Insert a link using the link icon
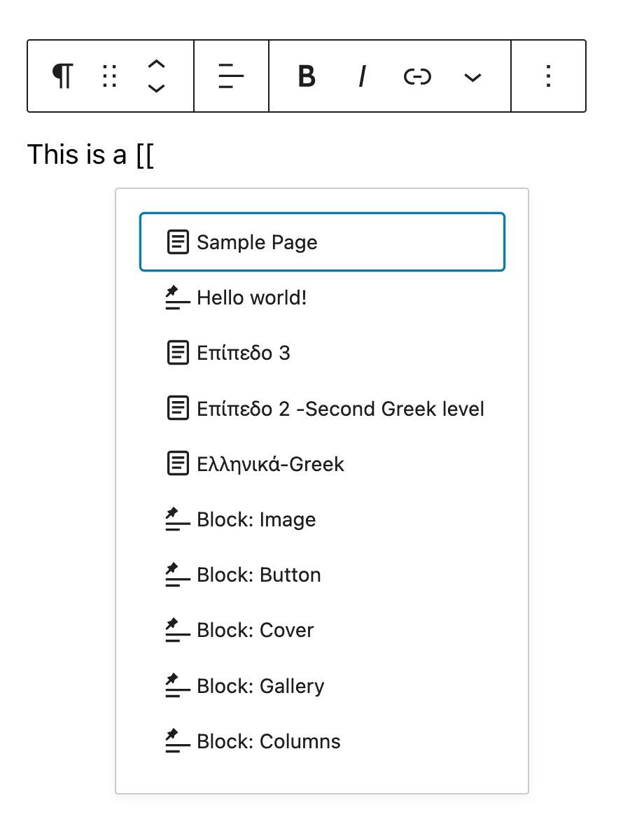 [417, 76]
